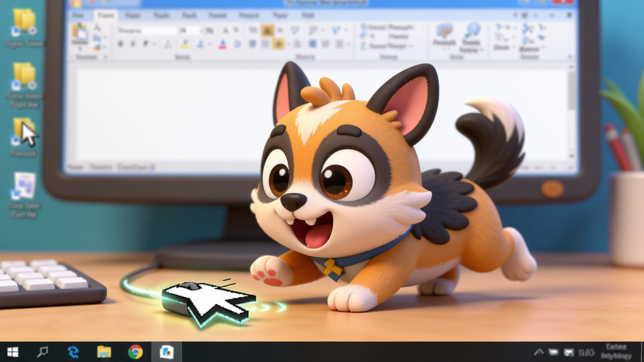Open the font size dropdown
The height and width of the screenshot is (362, 644).
pyautogui.click(x=201, y=30)
